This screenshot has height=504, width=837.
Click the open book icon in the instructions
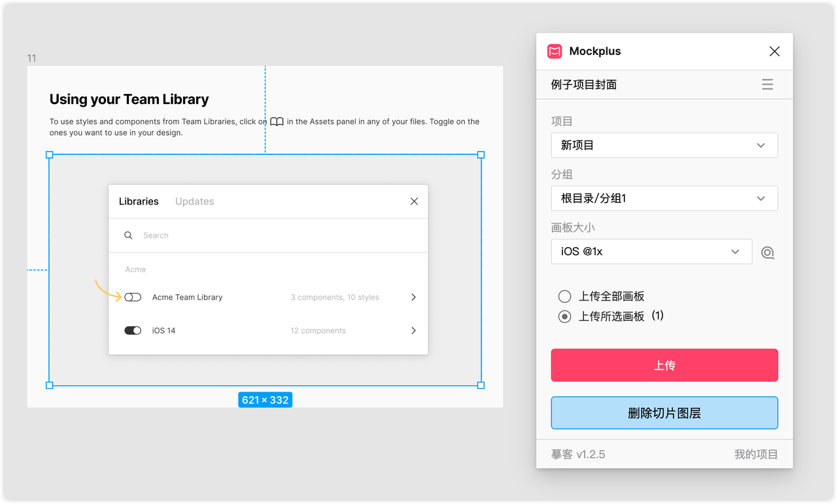277,122
